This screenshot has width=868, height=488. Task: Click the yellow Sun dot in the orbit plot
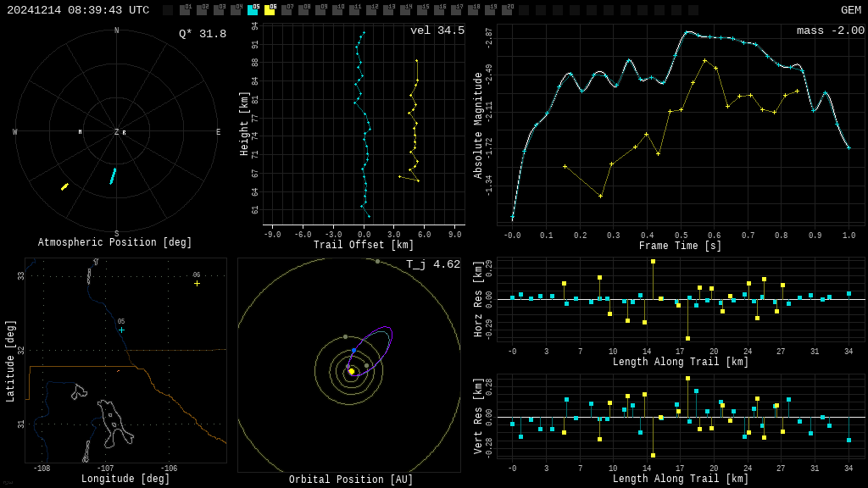click(x=351, y=371)
